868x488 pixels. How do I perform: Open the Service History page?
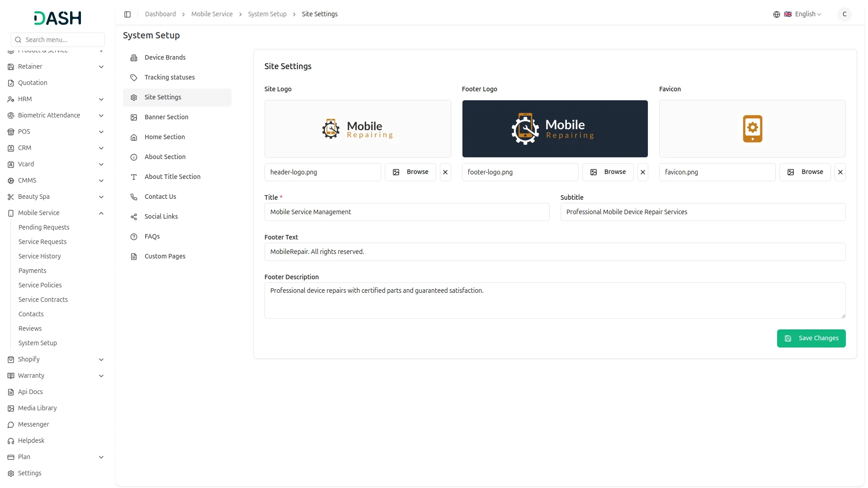[x=39, y=256]
